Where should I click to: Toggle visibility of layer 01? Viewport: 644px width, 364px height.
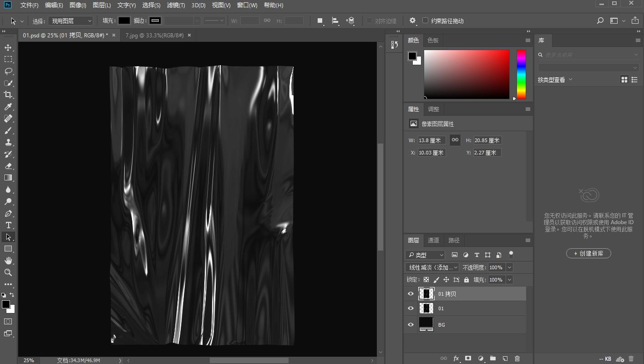point(411,308)
